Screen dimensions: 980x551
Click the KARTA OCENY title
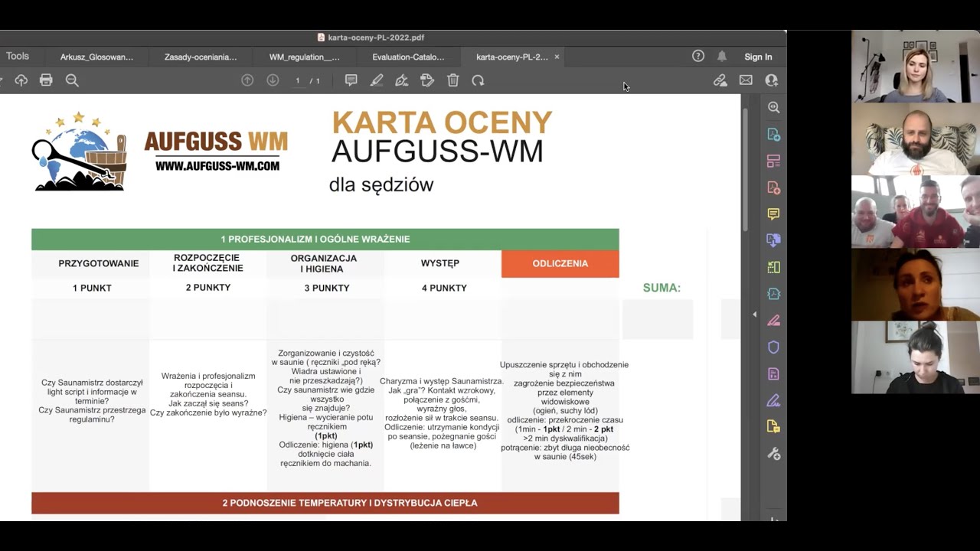pyautogui.click(x=442, y=123)
